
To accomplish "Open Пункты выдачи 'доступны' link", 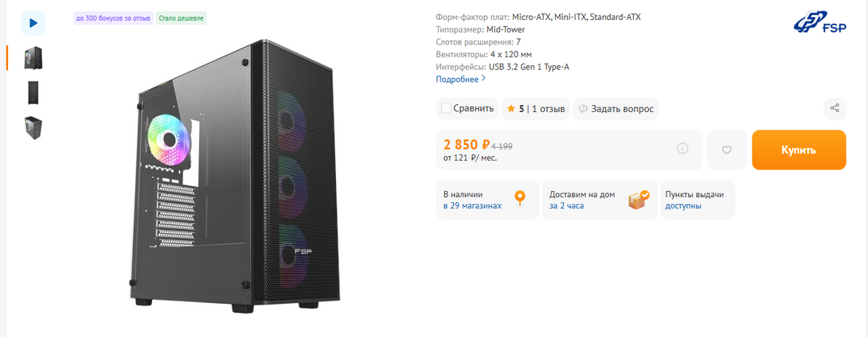I will click(682, 206).
